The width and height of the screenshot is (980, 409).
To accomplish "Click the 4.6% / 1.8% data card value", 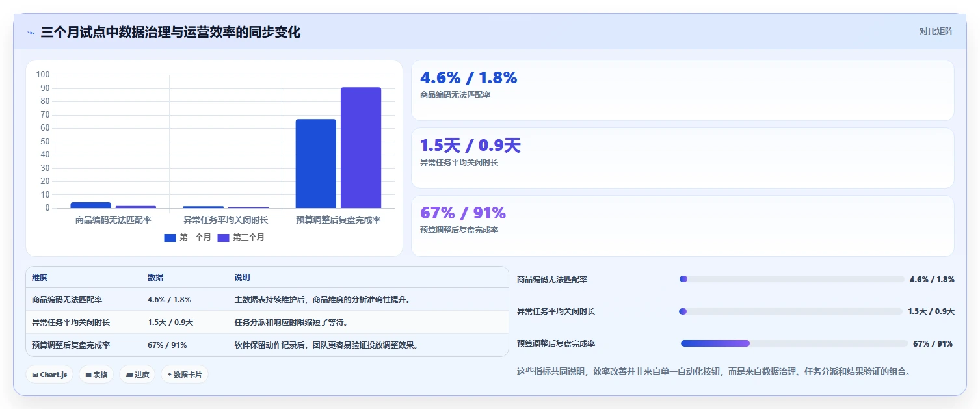I will 469,78.
